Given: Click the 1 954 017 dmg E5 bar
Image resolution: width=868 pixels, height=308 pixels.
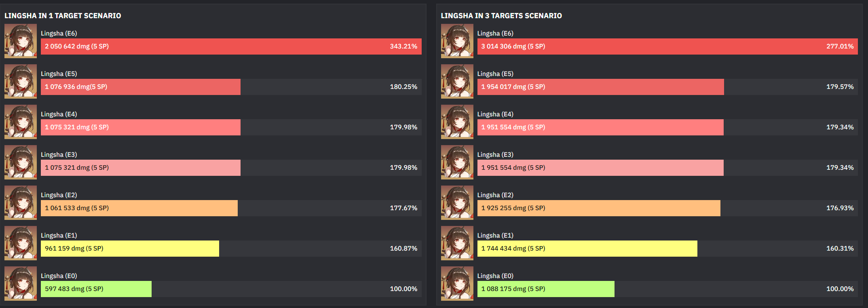Looking at the screenshot, I should coord(601,87).
